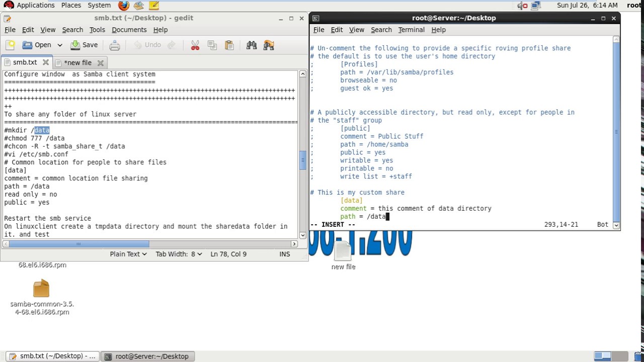Click gedit horizontal scrollbar handle
The height and width of the screenshot is (362, 644).
[x=78, y=244]
